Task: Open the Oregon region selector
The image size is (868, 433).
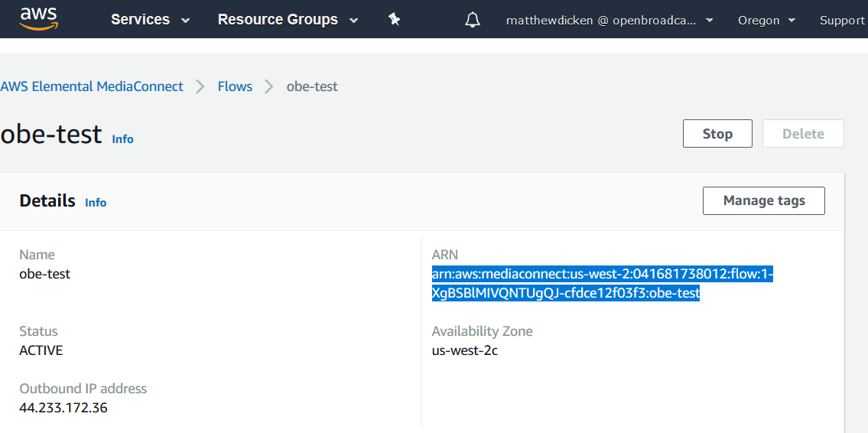Action: (767, 21)
